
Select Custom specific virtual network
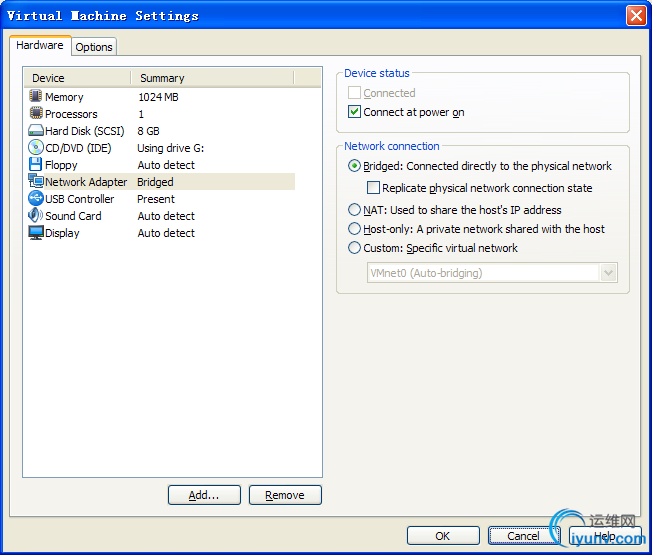click(354, 248)
